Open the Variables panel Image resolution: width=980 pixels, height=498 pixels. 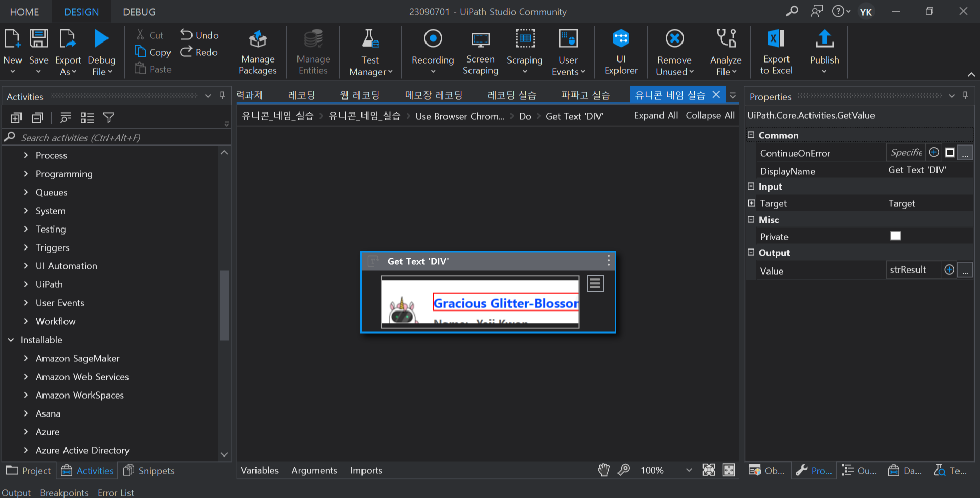260,470
